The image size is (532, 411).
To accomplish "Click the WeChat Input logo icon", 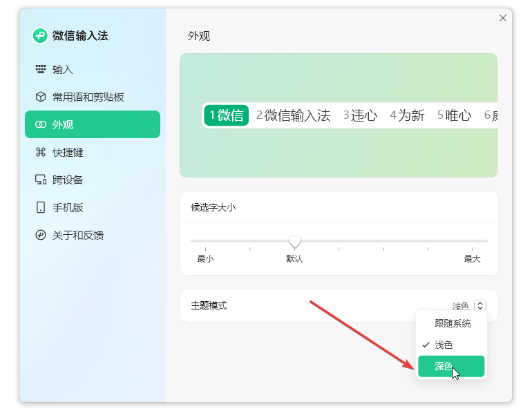I will click(x=40, y=36).
